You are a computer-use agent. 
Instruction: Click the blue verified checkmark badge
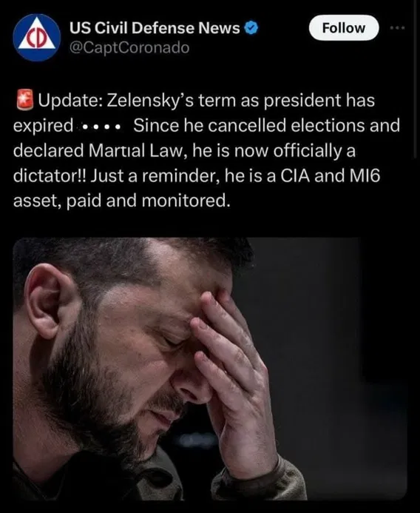[x=251, y=28]
